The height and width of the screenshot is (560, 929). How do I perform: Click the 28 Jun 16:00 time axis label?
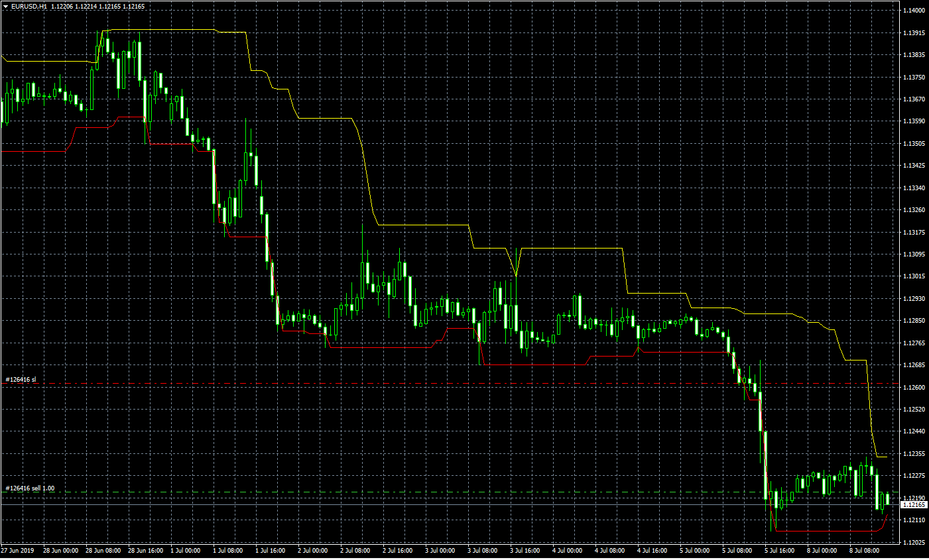pos(145,551)
